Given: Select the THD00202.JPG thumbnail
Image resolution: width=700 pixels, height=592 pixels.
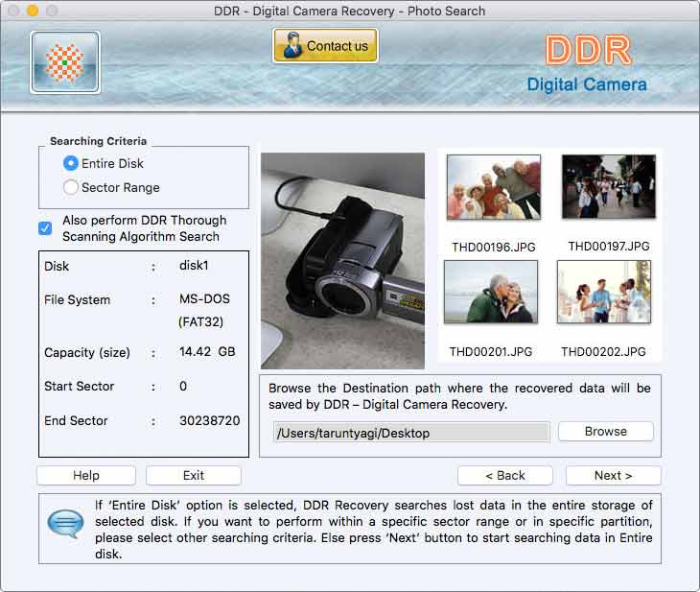Looking at the screenshot, I should click(604, 292).
